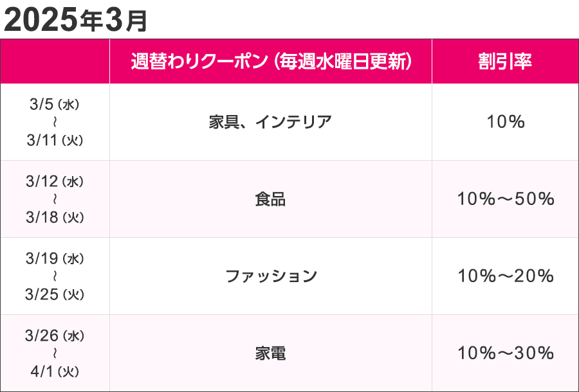The height and width of the screenshot is (392, 579).
Task: Click the 10% discount for 家具、インテリア
Action: point(505,122)
